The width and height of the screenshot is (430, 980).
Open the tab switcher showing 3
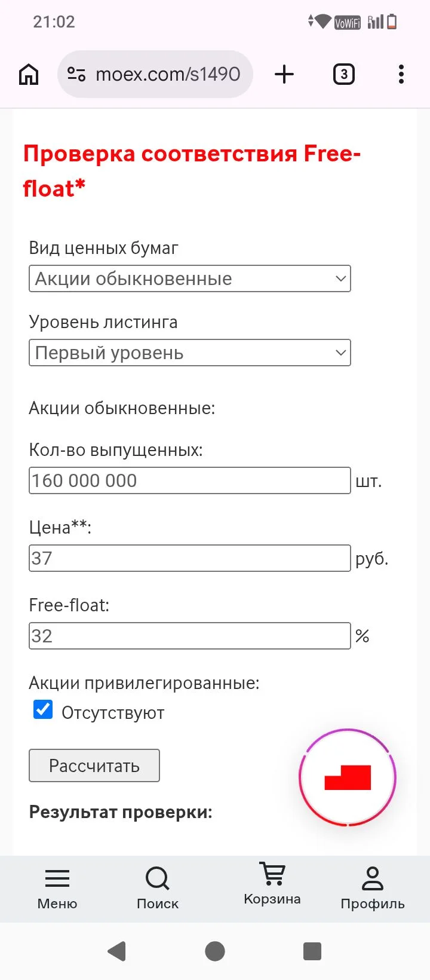[343, 74]
